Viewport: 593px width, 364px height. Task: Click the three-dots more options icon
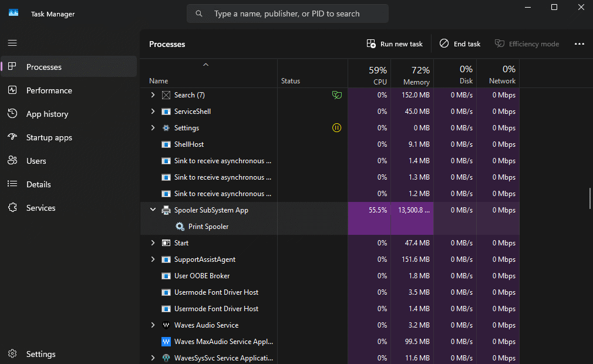coord(579,44)
